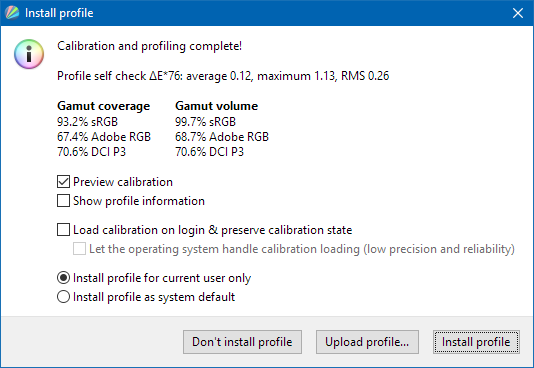This screenshot has width=534, height=368.
Task: Click the 67.4% Adobe RGB coverage value
Action: tap(104, 137)
